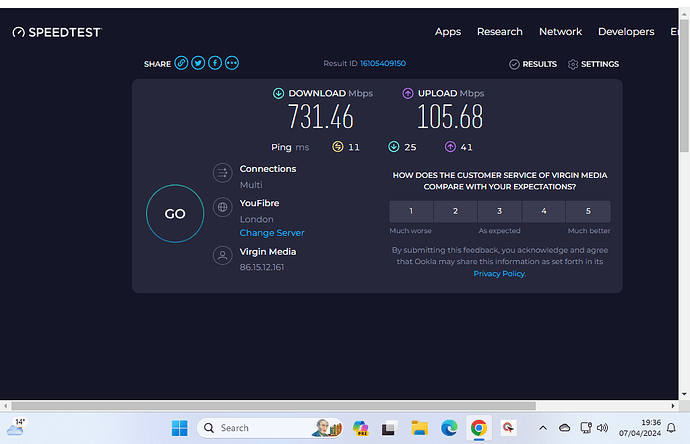
Task: Rate customer service as 1
Action: [411, 211]
